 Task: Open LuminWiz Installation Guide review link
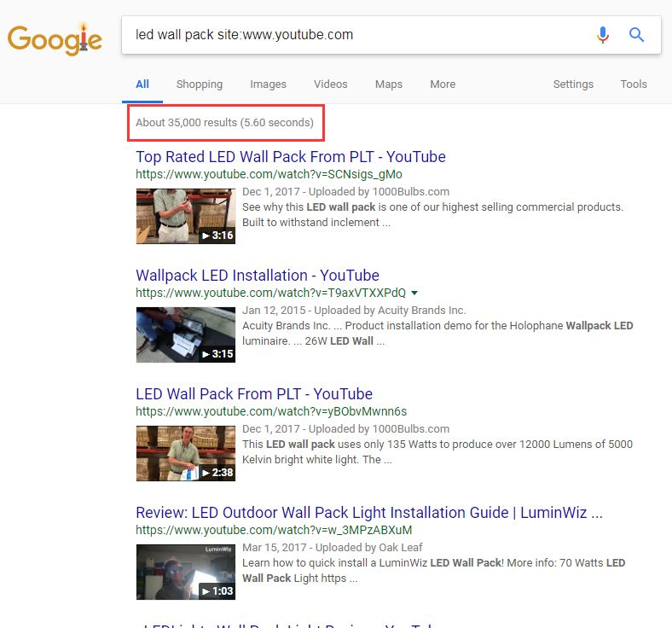(x=368, y=513)
